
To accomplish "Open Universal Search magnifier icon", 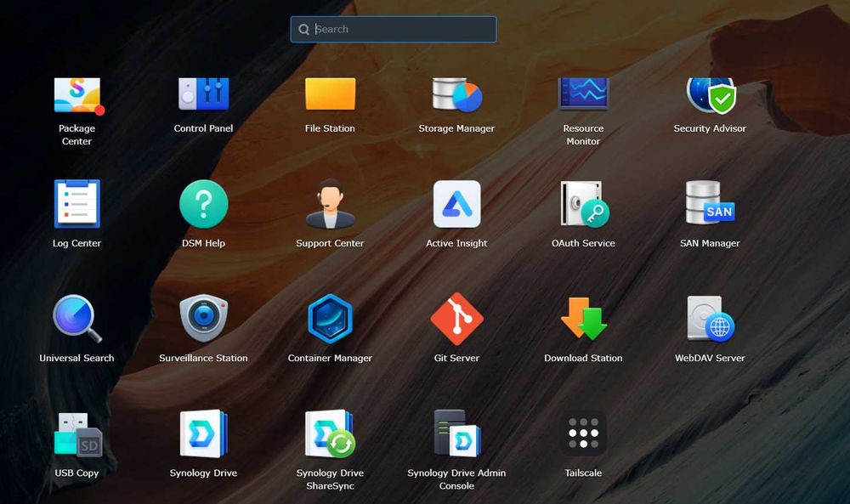I will [77, 319].
